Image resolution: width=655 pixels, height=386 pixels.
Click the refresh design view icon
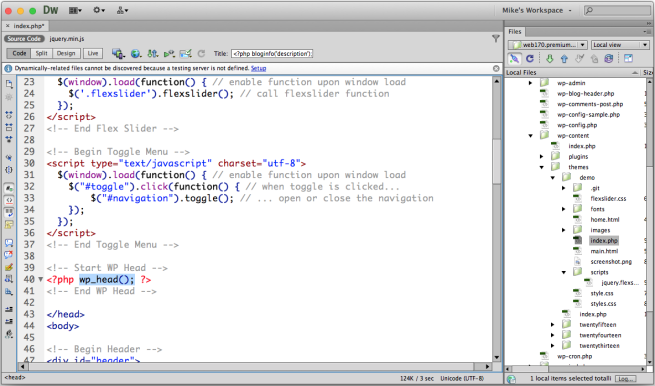click(x=201, y=53)
